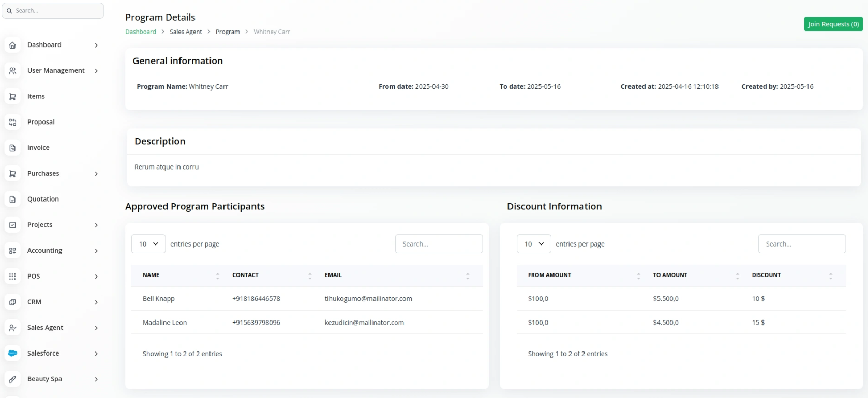
Task: Sort participants by Contact column arrows
Action: coord(310,276)
